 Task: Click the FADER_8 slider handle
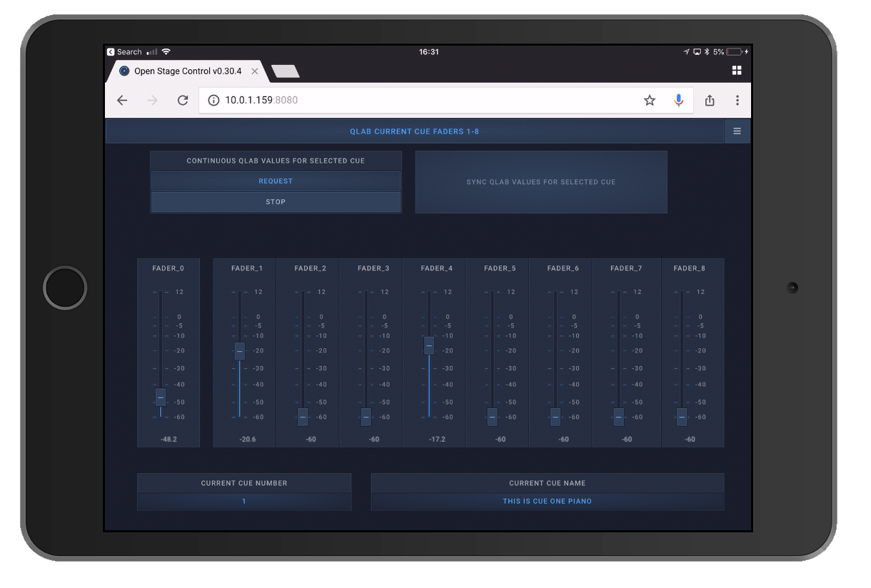[682, 417]
